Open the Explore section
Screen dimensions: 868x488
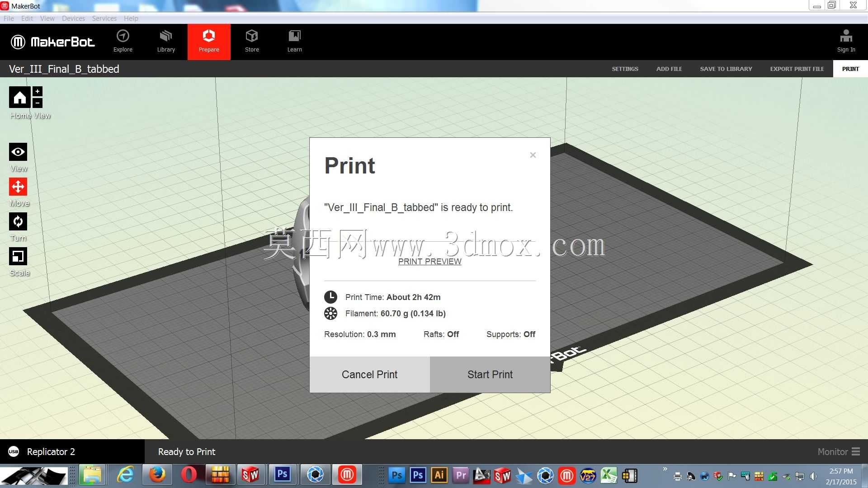tap(123, 42)
